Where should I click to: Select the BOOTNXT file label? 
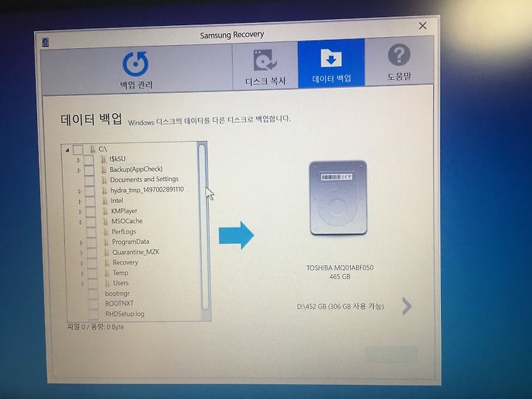click(119, 304)
